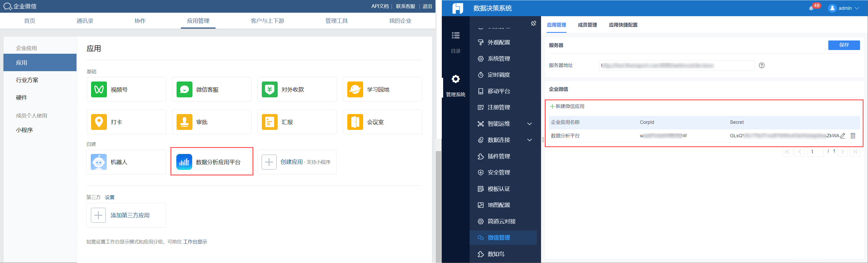This screenshot has width=868, height=263.
Task: Go to the first page arrow
Action: point(787,152)
